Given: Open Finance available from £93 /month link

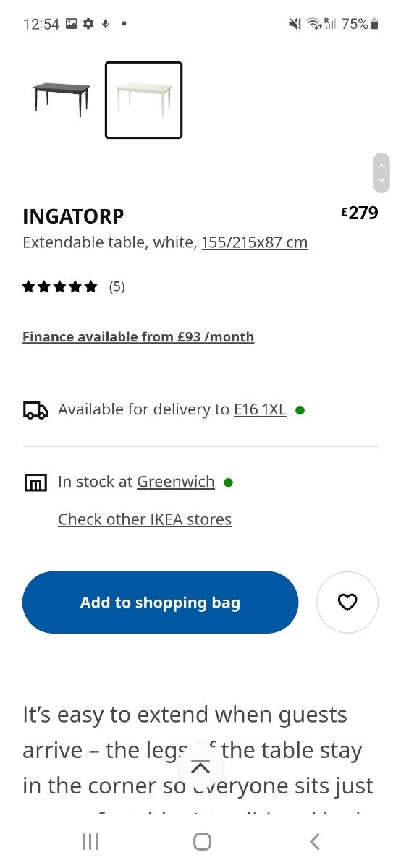Looking at the screenshot, I should 138,337.
